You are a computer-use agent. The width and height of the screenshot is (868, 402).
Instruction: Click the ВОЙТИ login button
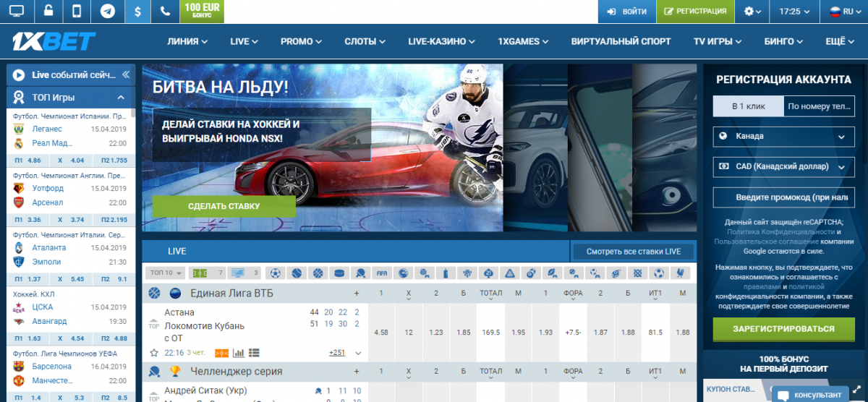pos(626,12)
